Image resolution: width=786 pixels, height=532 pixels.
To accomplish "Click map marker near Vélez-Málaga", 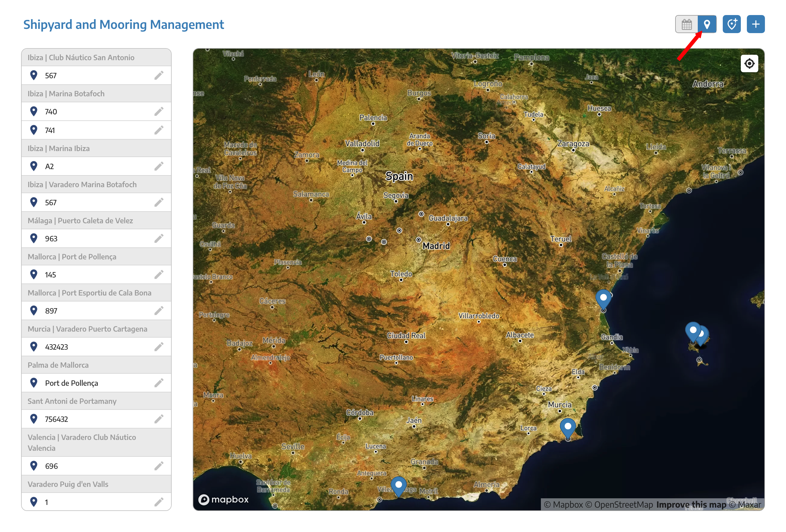I will (x=398, y=486).
